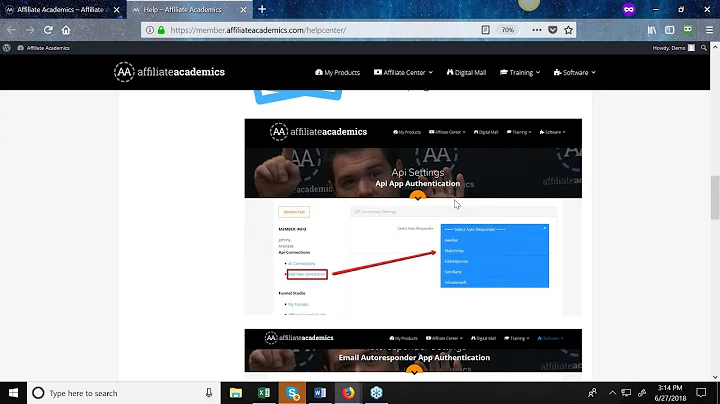Open the Windows Start menu

[13, 393]
